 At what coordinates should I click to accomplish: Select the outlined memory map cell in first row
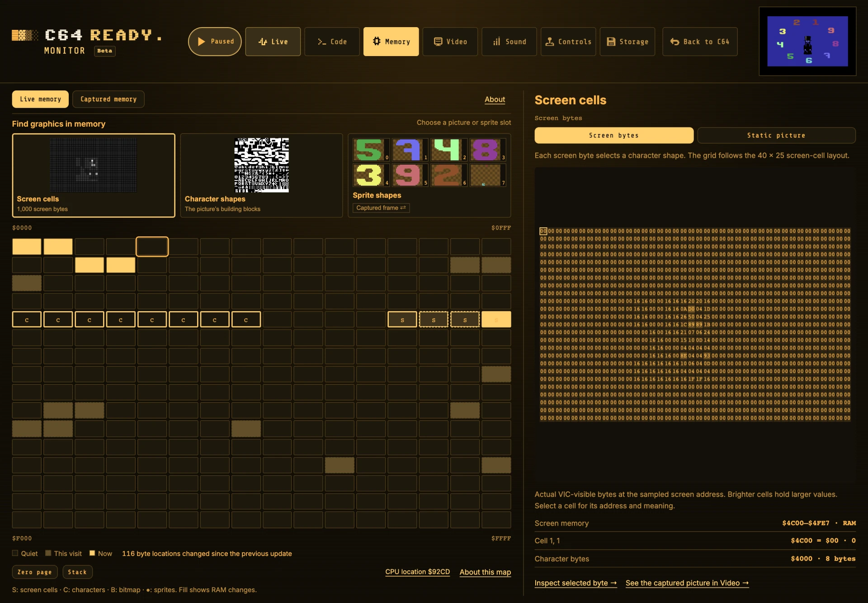tap(152, 247)
